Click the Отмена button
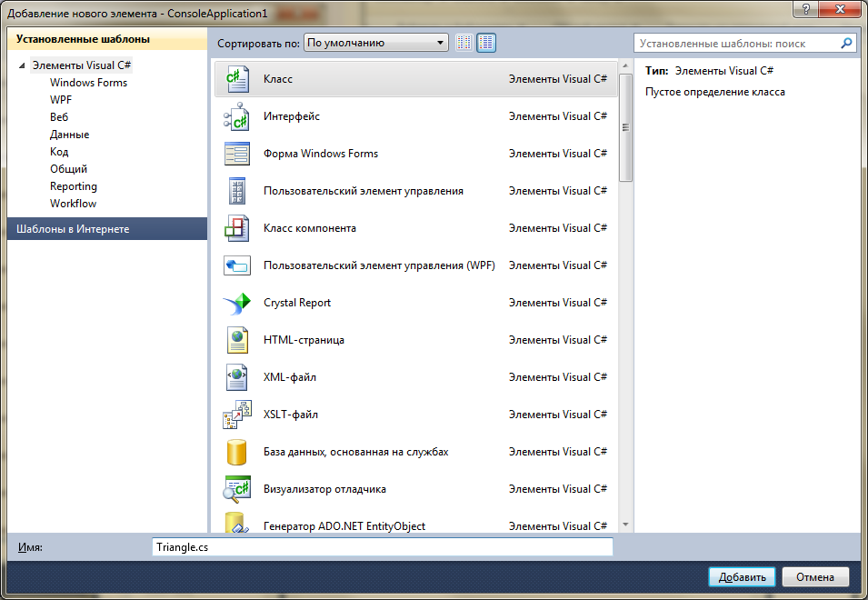This screenshot has width=868, height=600. (x=815, y=576)
